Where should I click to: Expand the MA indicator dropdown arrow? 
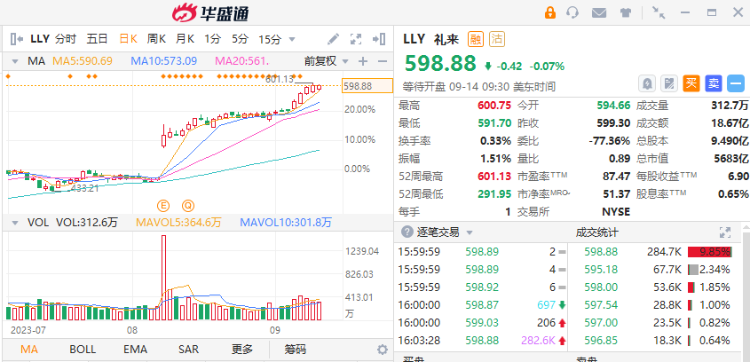(x=15, y=61)
